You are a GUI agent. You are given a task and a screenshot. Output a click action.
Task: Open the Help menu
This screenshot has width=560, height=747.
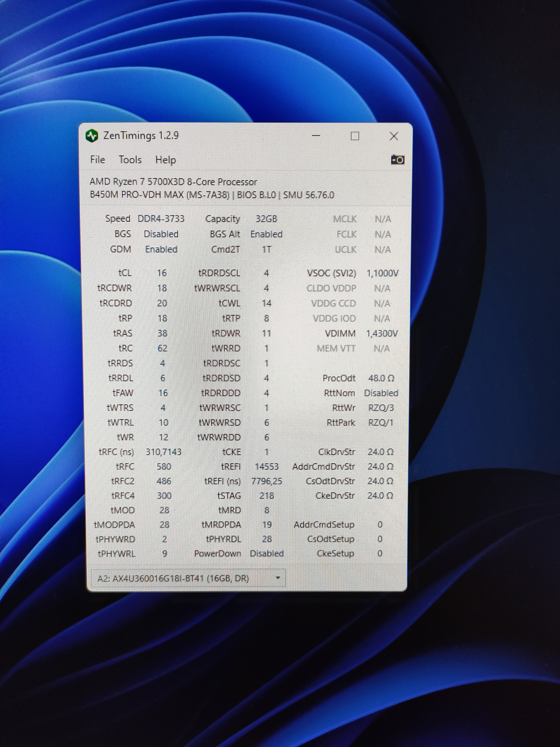point(165,160)
